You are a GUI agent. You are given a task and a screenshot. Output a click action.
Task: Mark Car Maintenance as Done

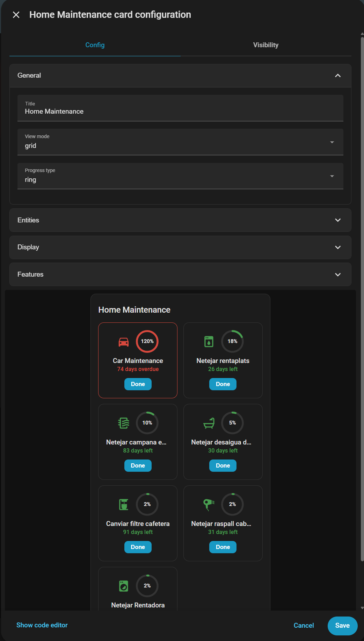[x=138, y=384]
